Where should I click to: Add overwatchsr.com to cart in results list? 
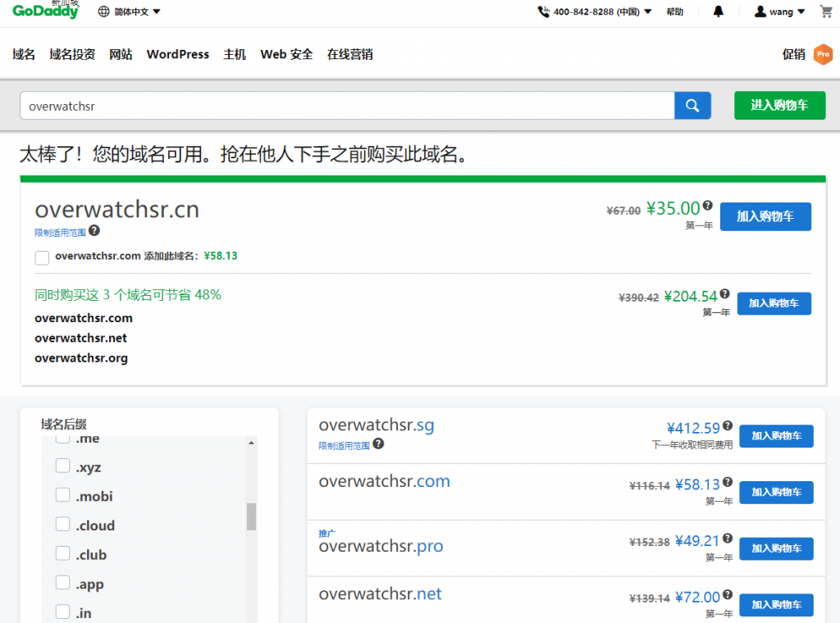point(776,493)
